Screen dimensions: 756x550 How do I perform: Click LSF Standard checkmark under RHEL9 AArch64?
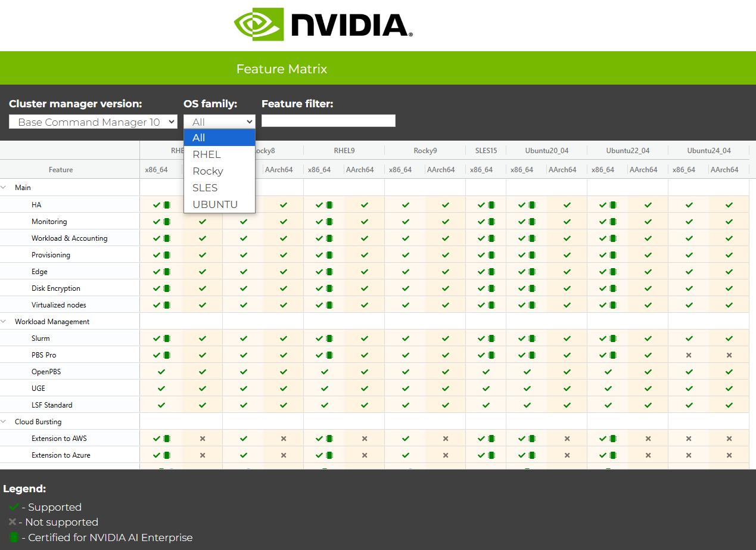coord(365,405)
